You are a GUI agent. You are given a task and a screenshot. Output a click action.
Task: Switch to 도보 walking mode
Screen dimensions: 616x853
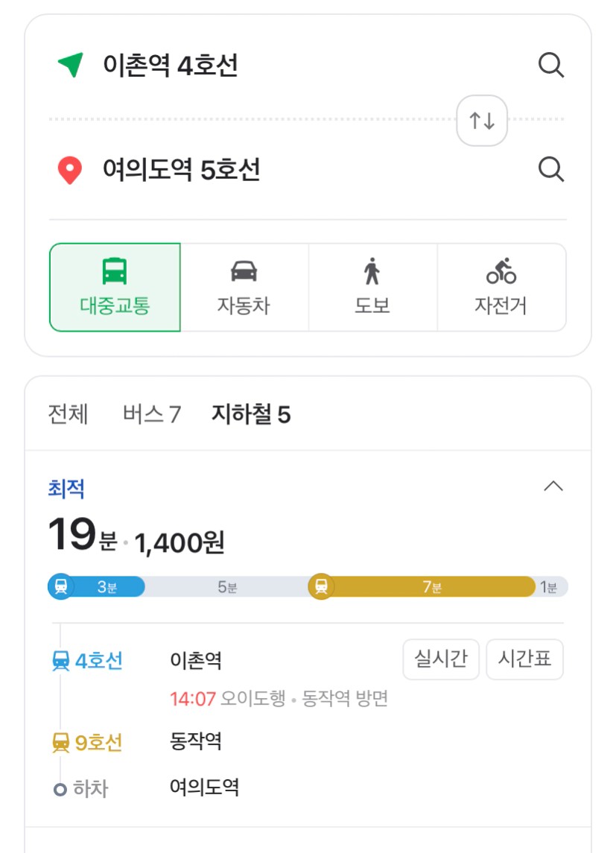pyautogui.click(x=372, y=288)
